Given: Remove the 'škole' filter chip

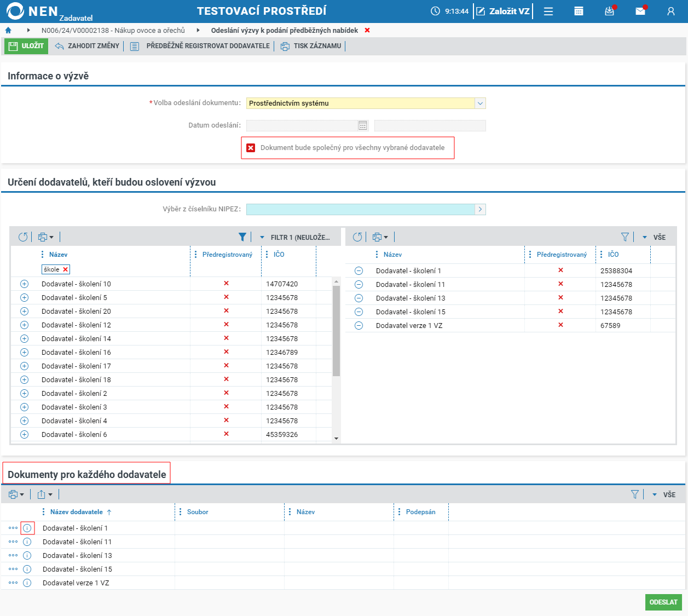Looking at the screenshot, I should (66, 269).
